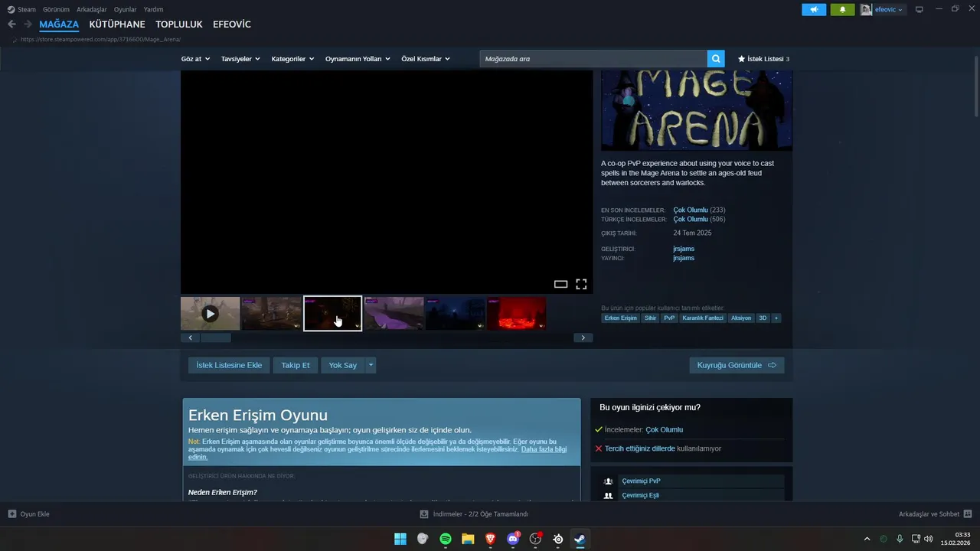Open the efeovic account dropdown
This screenshot has width=980, height=551.
(888, 10)
